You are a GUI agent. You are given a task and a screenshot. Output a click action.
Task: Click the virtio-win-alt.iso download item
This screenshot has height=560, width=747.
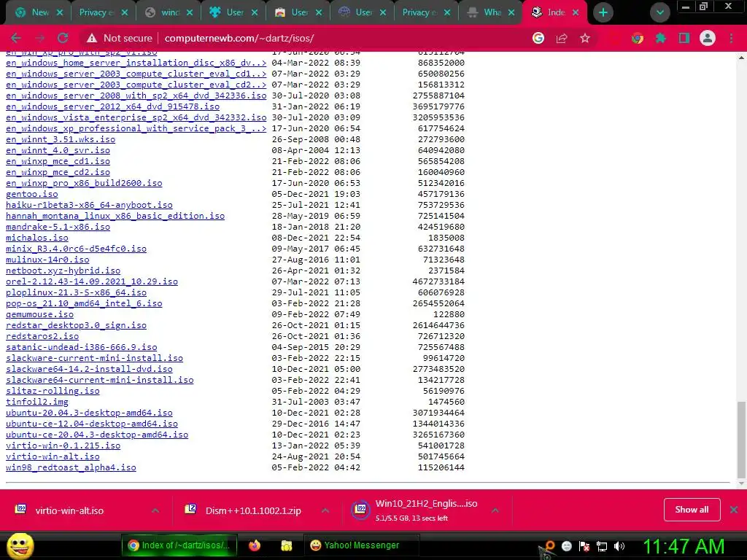point(69,510)
